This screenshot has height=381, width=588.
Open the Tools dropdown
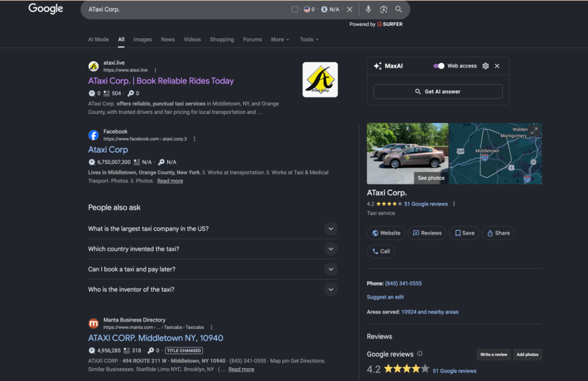tap(309, 40)
